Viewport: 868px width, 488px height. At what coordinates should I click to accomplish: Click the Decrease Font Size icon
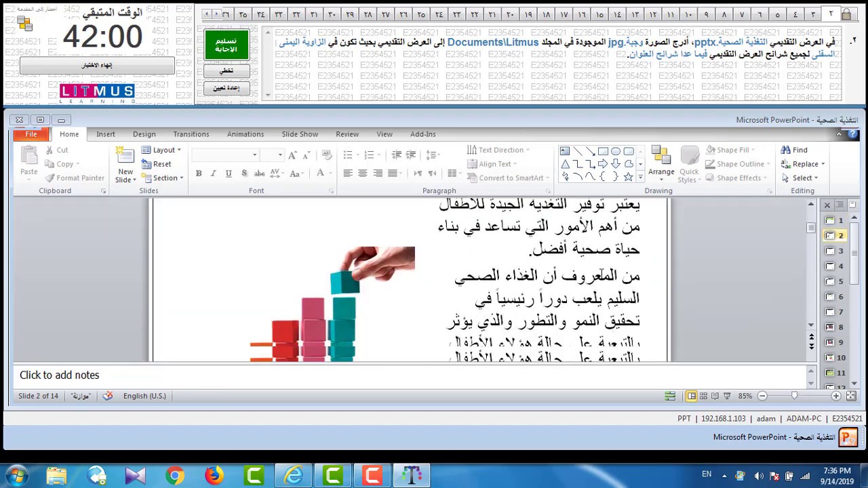307,155
